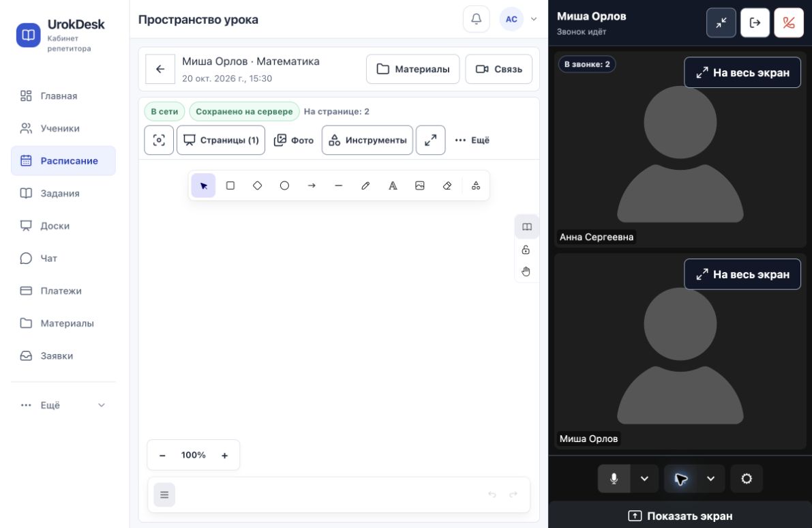
Task: Open call settings gear
Action: (747, 479)
